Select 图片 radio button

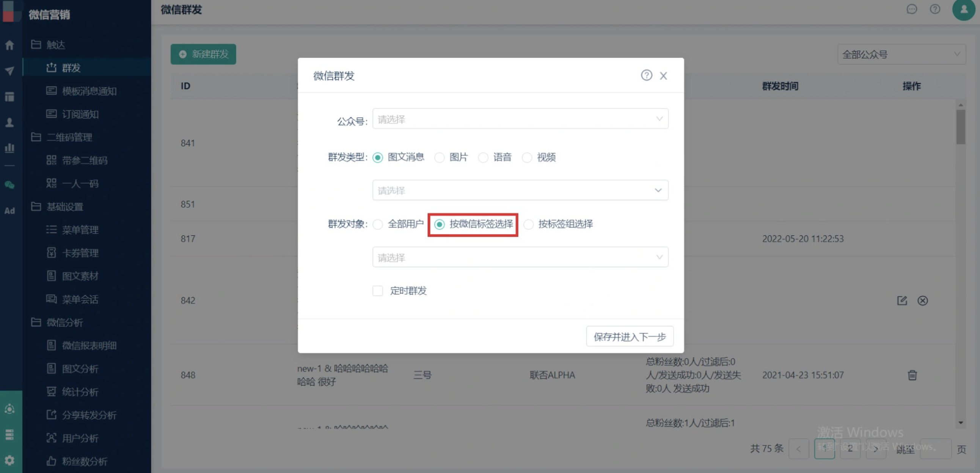[439, 157]
